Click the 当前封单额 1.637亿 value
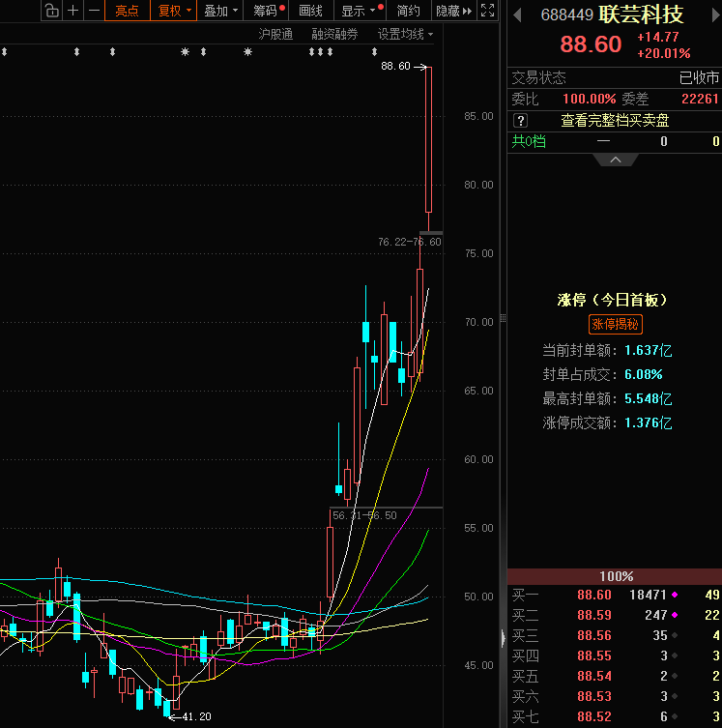 click(648, 350)
